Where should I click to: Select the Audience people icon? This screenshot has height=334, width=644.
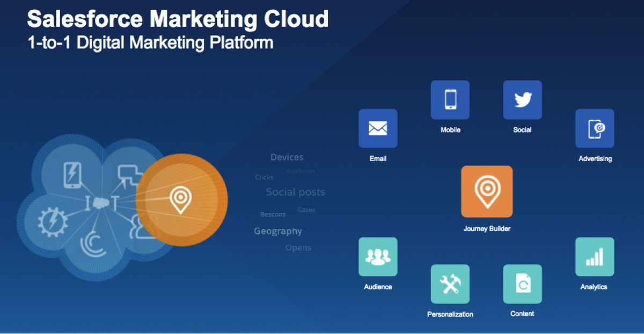[378, 257]
